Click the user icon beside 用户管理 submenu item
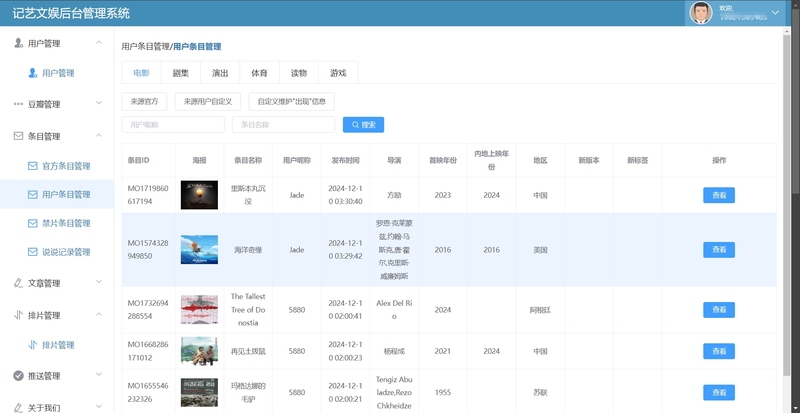 coord(33,73)
